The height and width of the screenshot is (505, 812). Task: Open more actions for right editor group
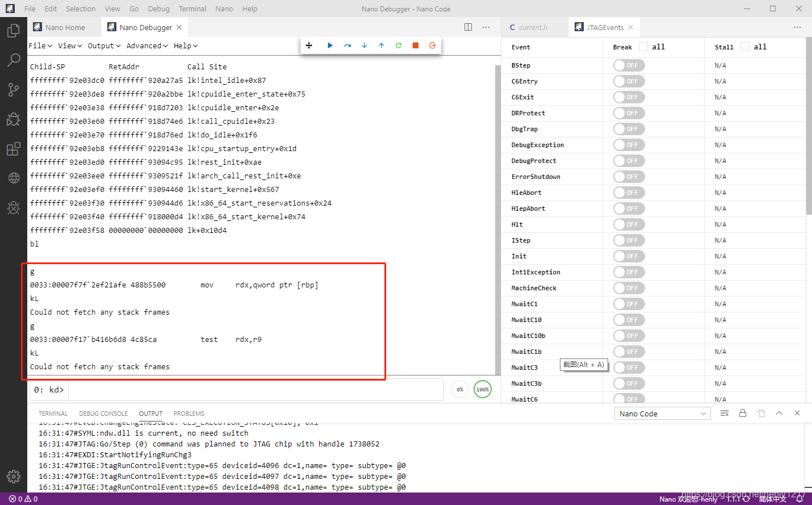click(x=797, y=27)
